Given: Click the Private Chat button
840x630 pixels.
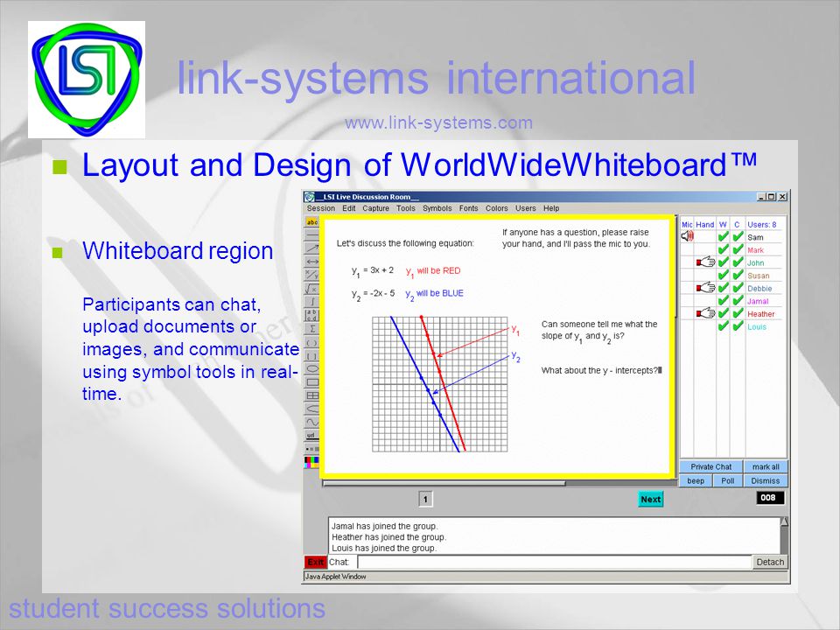Looking at the screenshot, I should (710, 466).
